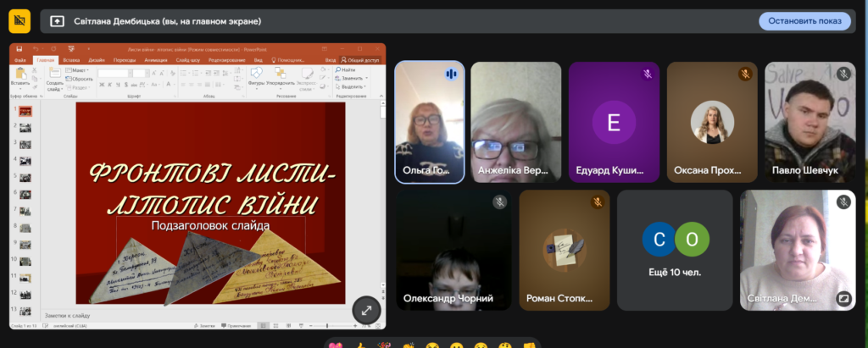The width and height of the screenshot is (868, 348).
Task: Click the muted microphone icon on Павло Шевчук tile
Action: coord(843,75)
